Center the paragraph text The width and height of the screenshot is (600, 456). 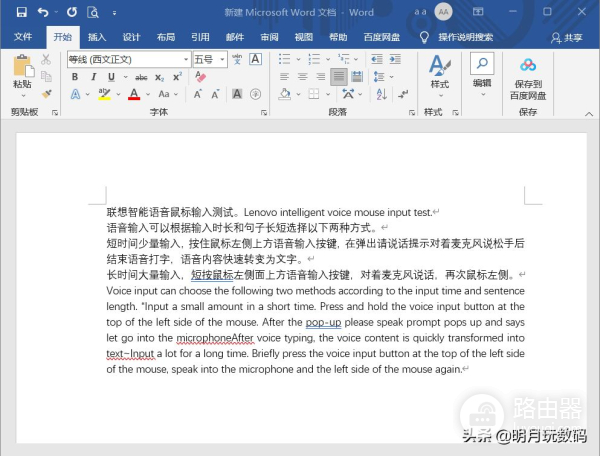click(x=303, y=77)
